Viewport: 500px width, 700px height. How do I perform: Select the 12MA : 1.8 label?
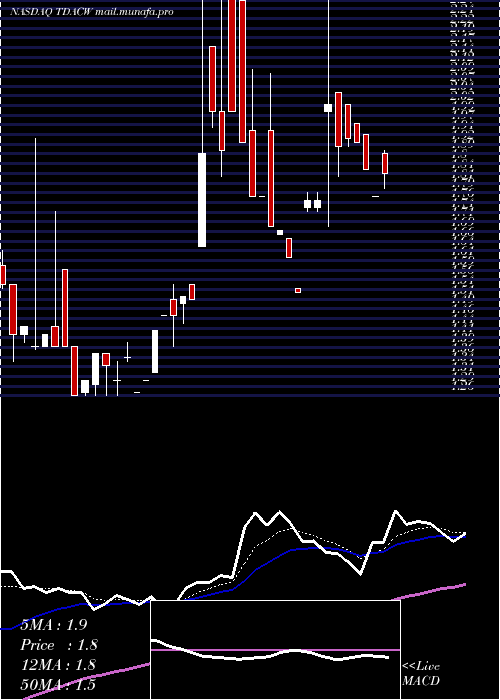click(x=58, y=665)
